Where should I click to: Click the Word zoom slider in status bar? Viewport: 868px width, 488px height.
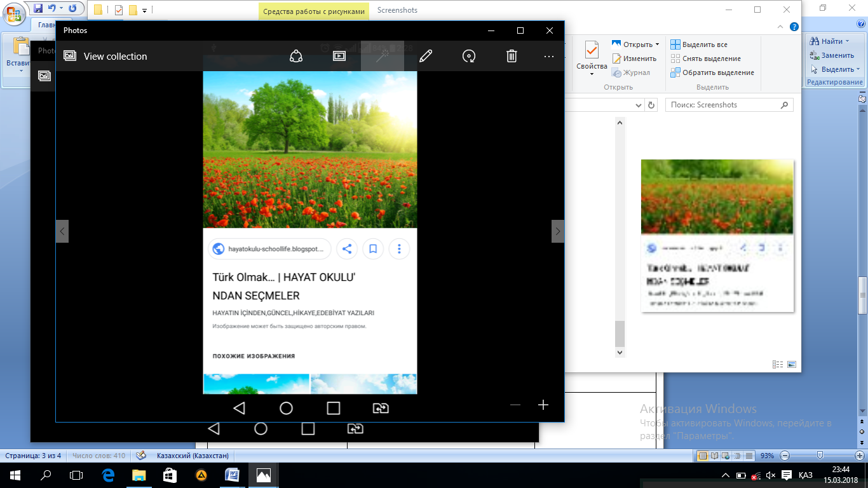click(x=820, y=456)
